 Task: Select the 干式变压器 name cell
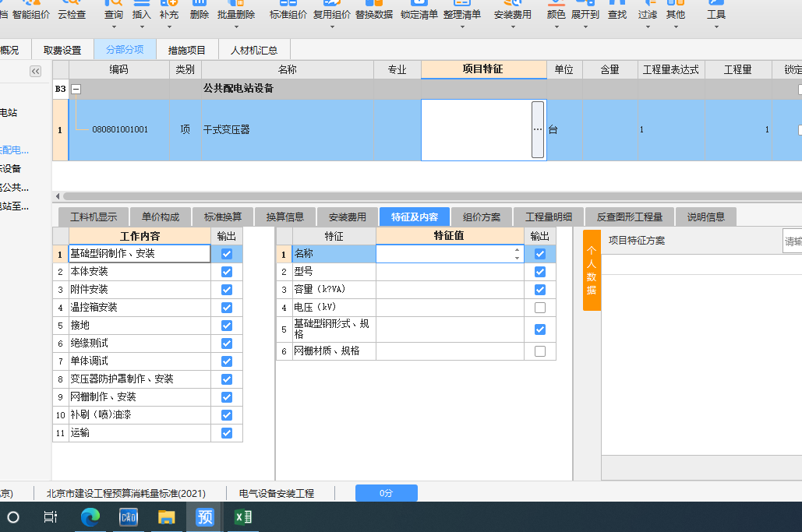click(288, 130)
